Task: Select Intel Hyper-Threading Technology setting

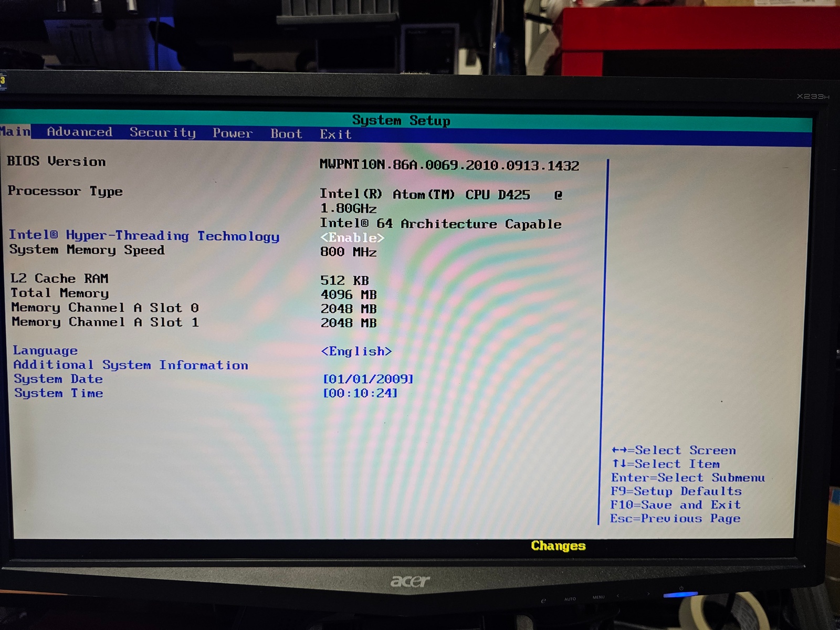Action: [144, 236]
